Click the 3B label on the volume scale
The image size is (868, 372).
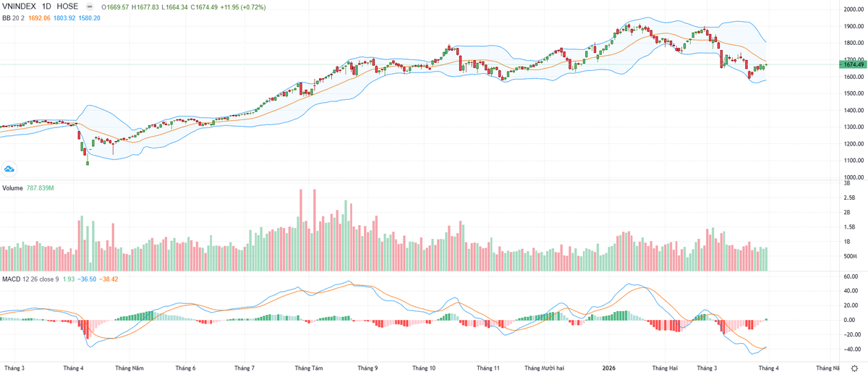point(848,184)
